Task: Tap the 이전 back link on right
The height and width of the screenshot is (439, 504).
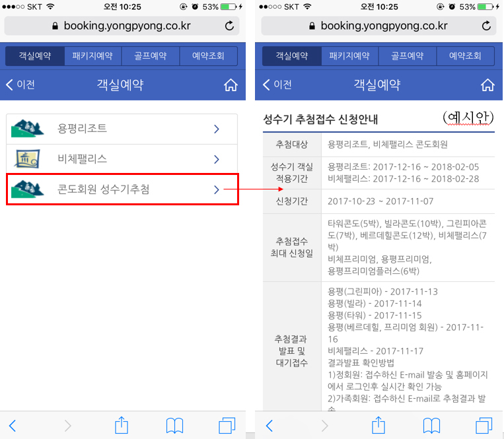Action: pyautogui.click(x=277, y=84)
